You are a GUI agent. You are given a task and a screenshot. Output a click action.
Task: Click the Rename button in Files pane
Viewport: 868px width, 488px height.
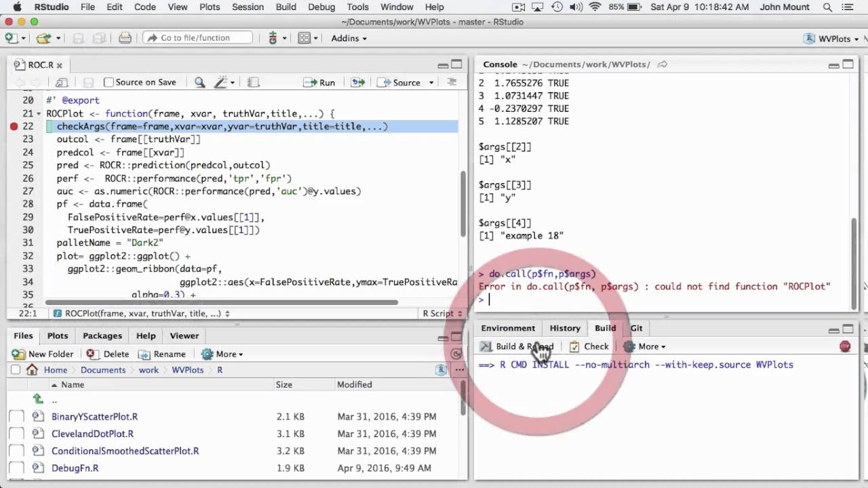click(x=161, y=354)
